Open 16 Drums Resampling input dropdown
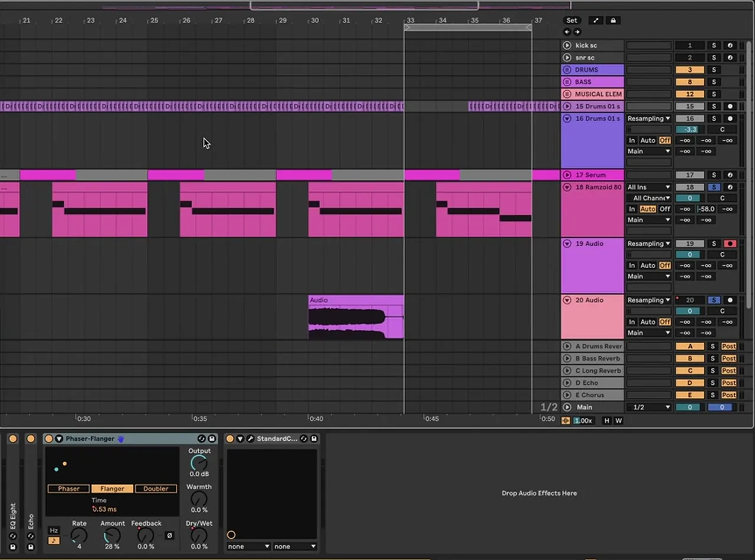The image size is (755, 560). [649, 118]
